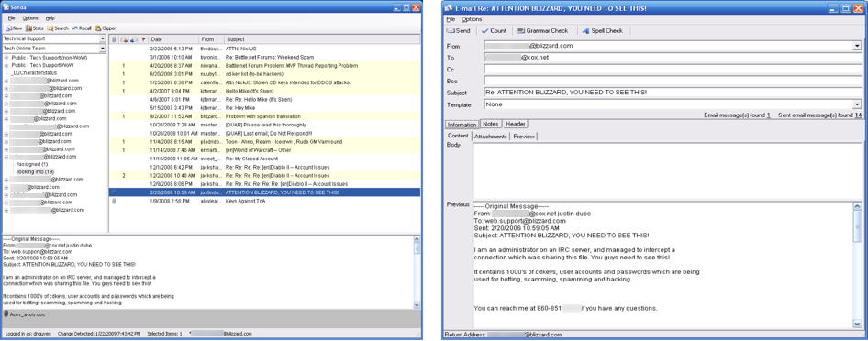Sort by the red flag column
868x341 pixels.
(x=143, y=39)
